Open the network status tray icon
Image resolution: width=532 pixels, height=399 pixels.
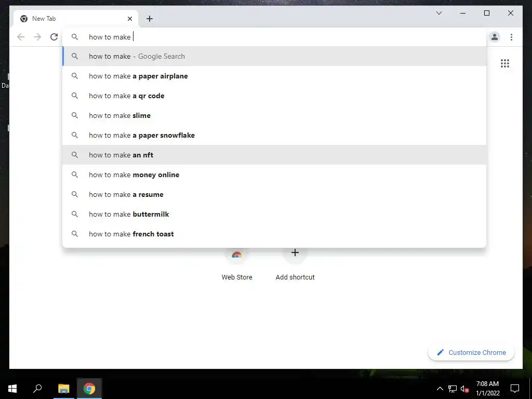point(453,389)
